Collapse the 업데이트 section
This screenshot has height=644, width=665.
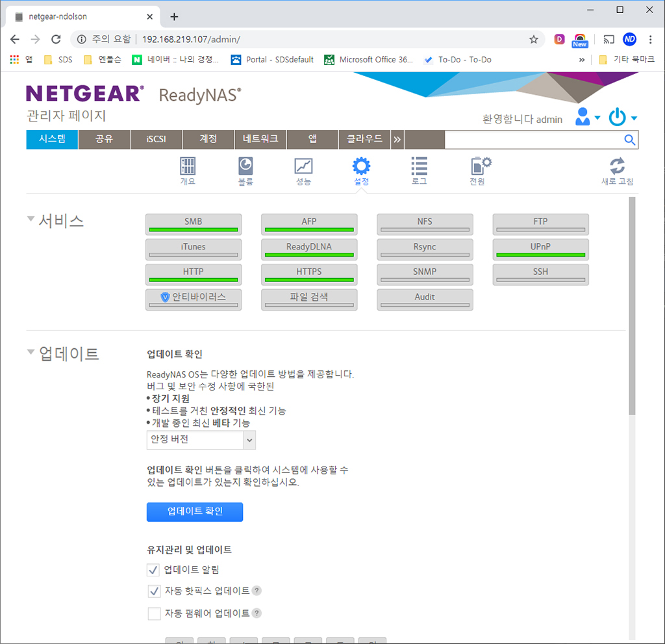(x=31, y=352)
